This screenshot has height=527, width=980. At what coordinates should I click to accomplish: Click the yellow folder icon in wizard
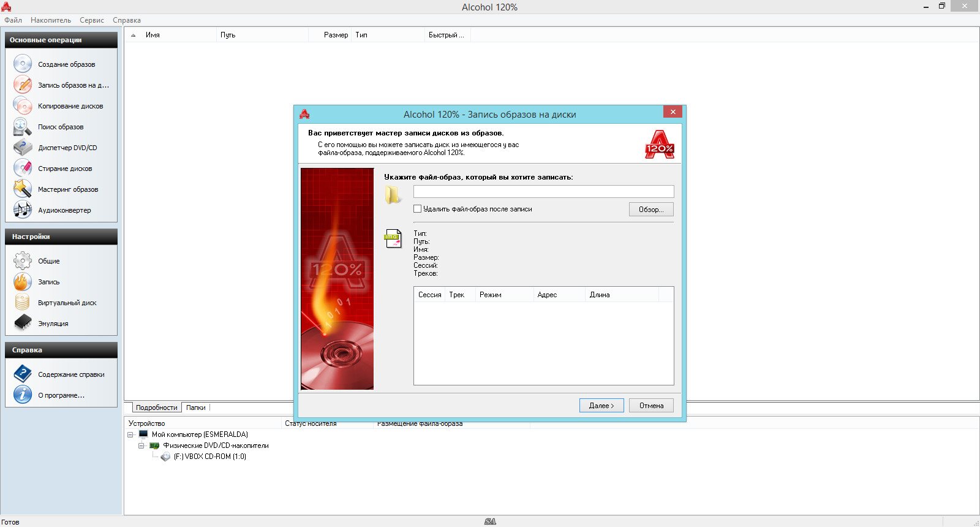click(393, 195)
